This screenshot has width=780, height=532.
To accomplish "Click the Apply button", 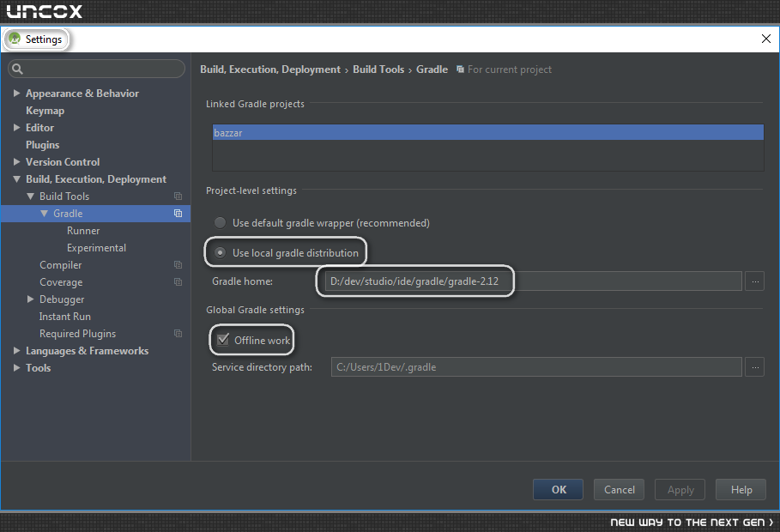I will click(680, 490).
